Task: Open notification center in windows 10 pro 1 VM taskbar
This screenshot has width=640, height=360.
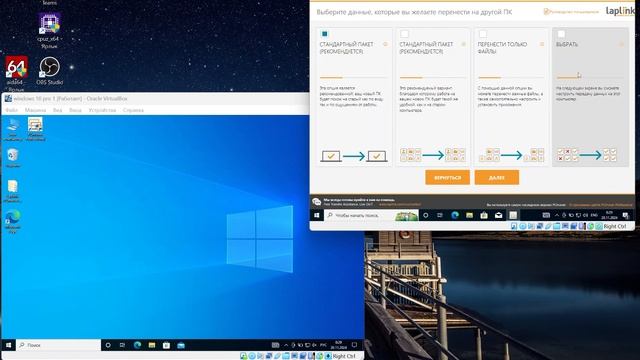Action: (x=354, y=345)
